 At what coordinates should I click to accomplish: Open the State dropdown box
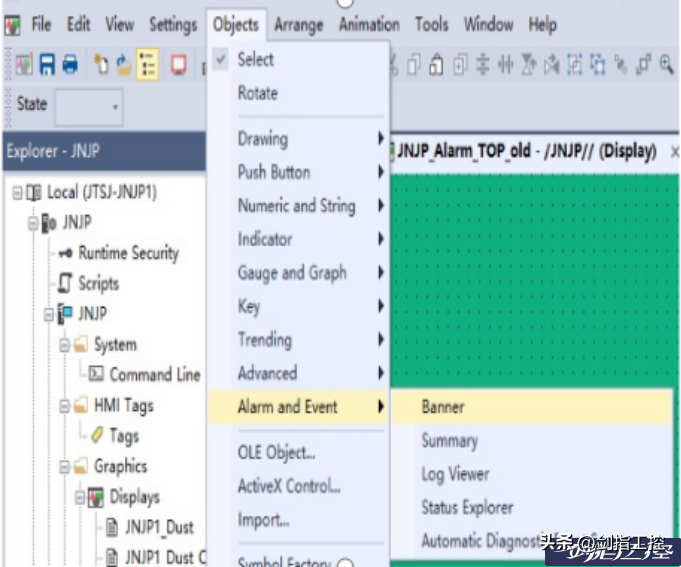coord(89,105)
